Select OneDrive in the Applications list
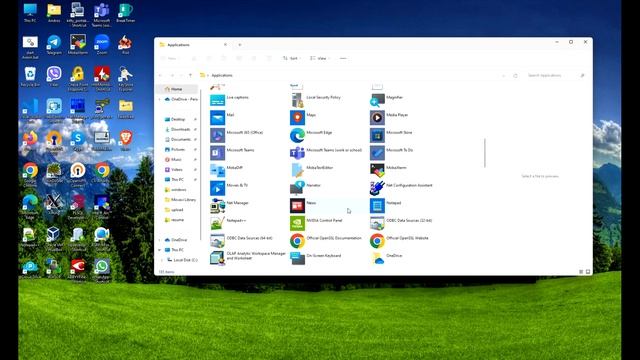Screen dimensions: 640x360 (386, 258)
